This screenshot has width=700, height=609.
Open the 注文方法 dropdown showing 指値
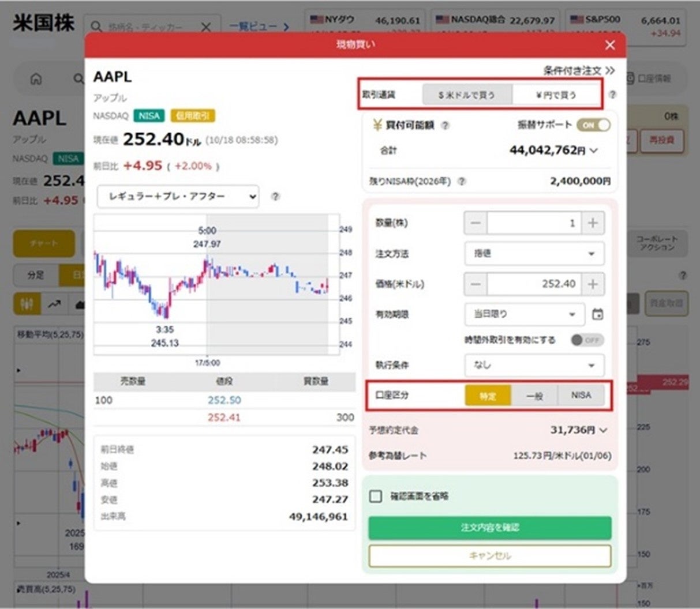[x=533, y=254]
